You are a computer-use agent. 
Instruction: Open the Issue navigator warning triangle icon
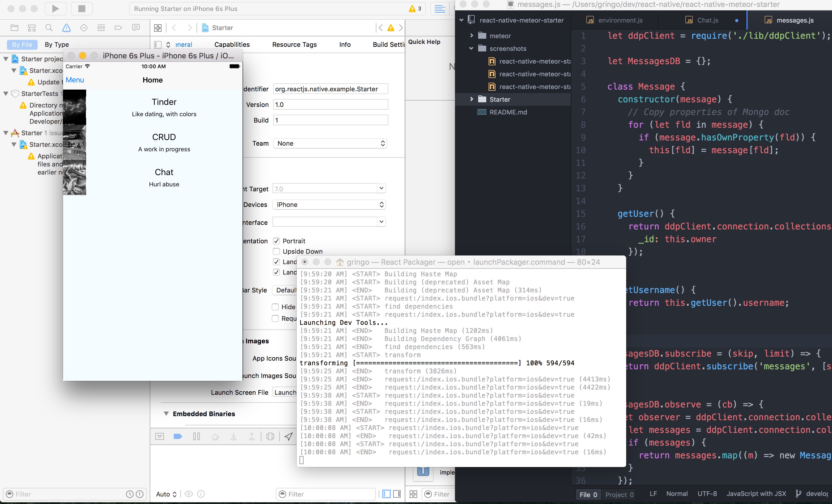click(x=66, y=28)
